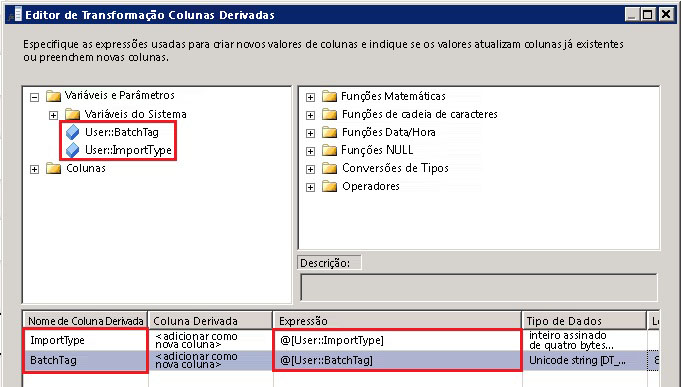This screenshot has width=681, height=387.
Task: Click the editor window title bar icon
Action: (x=15, y=15)
